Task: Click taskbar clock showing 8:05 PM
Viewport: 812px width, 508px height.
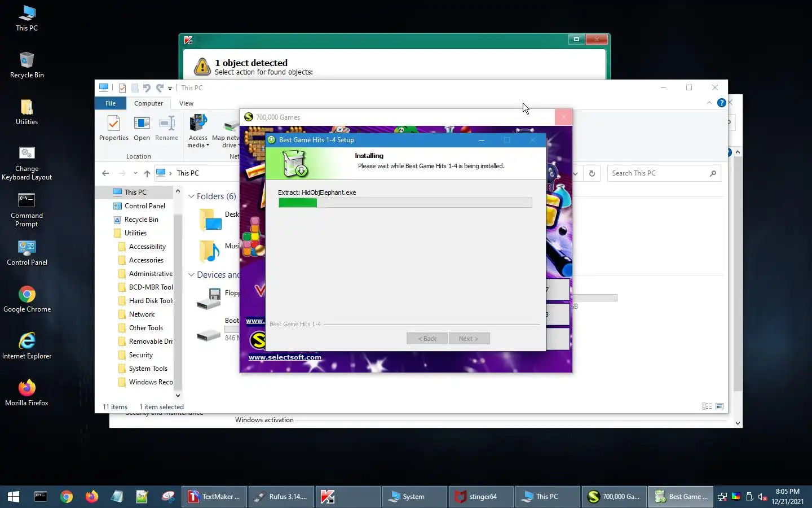Action: 788,497
